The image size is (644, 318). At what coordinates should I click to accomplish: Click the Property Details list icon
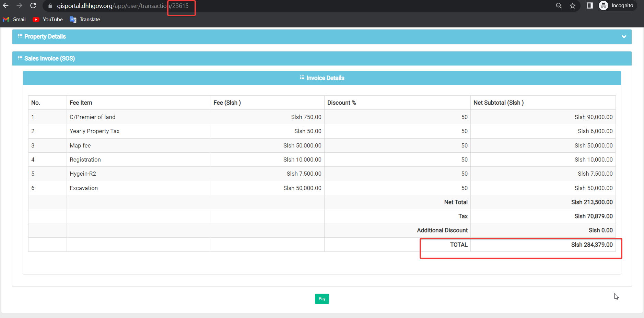click(x=20, y=36)
